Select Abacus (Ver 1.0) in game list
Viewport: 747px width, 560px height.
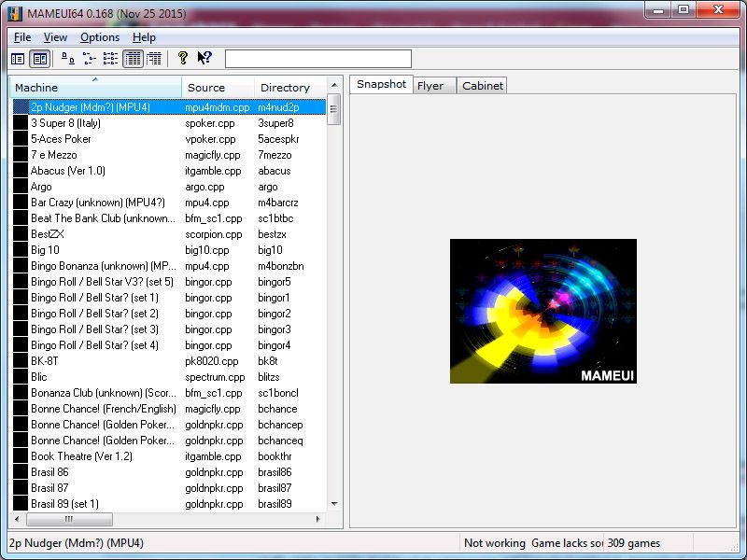point(68,171)
